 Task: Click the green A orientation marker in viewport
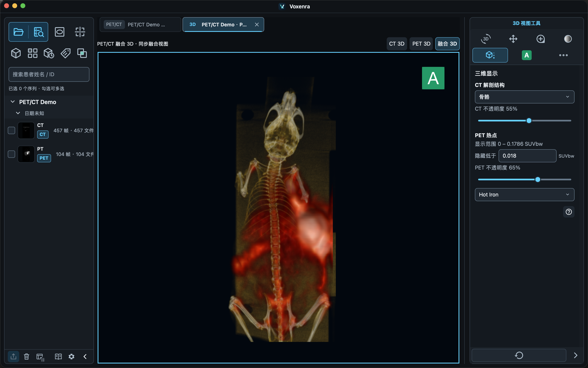coord(433,78)
